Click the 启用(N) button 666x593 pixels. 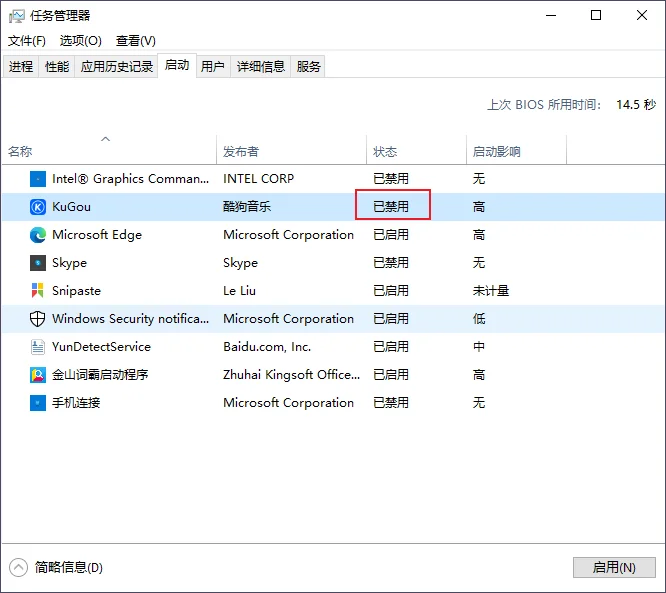coord(614,568)
